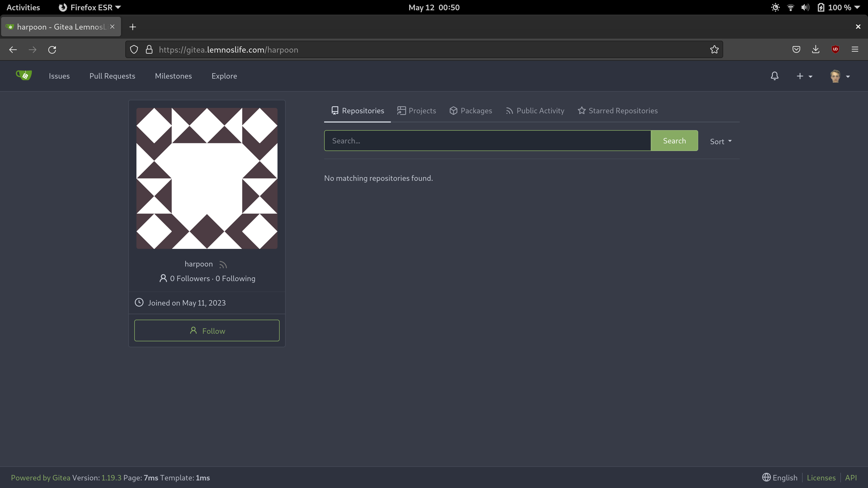Click the Save to Pocket icon
The width and height of the screenshot is (868, 488).
796,50
